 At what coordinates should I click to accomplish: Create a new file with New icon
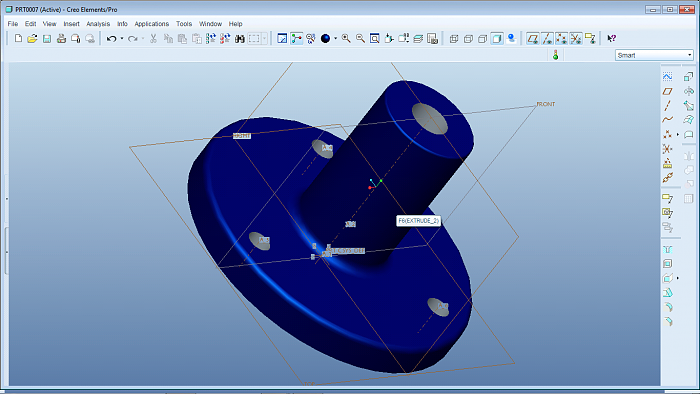point(18,39)
